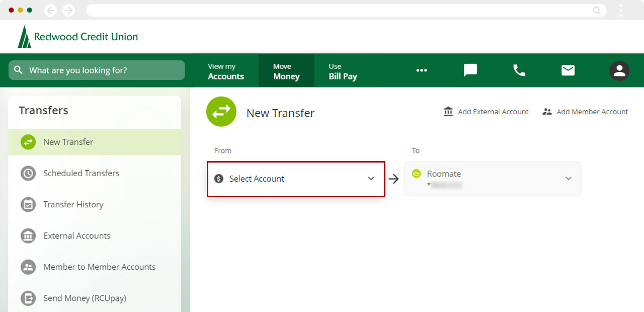Click the phone call icon

tap(519, 70)
